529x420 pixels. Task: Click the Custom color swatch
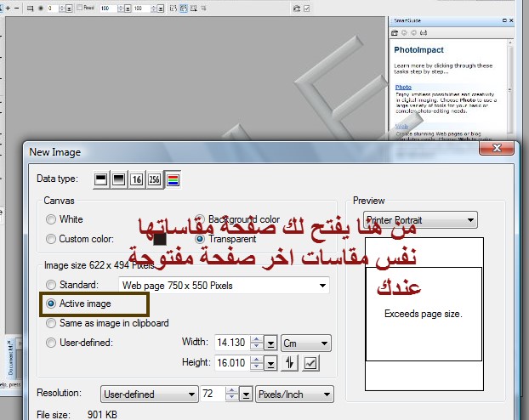159,240
